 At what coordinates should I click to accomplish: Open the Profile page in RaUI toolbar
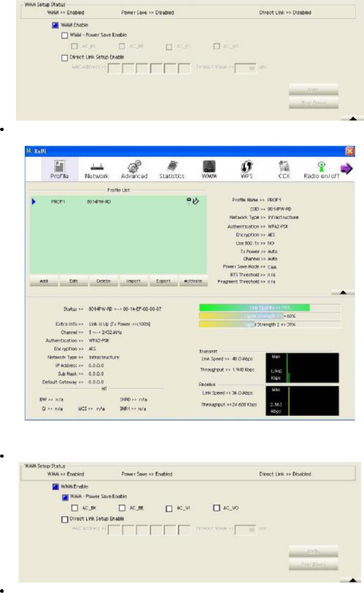tap(59, 168)
